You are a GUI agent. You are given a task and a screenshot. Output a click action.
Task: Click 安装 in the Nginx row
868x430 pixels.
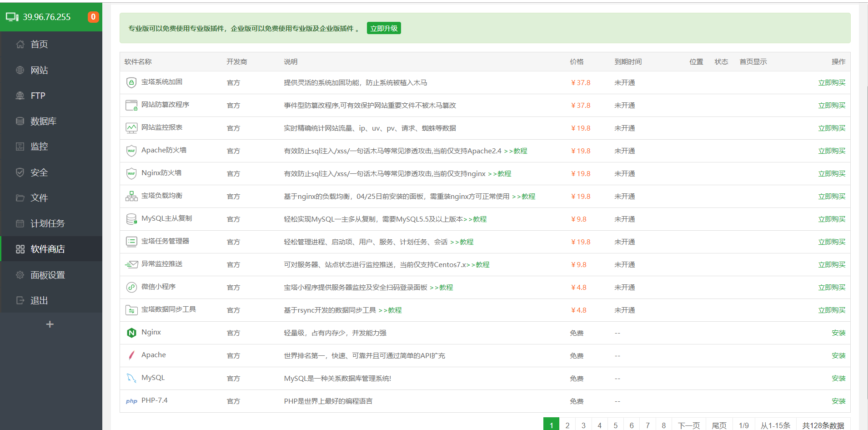click(x=838, y=333)
